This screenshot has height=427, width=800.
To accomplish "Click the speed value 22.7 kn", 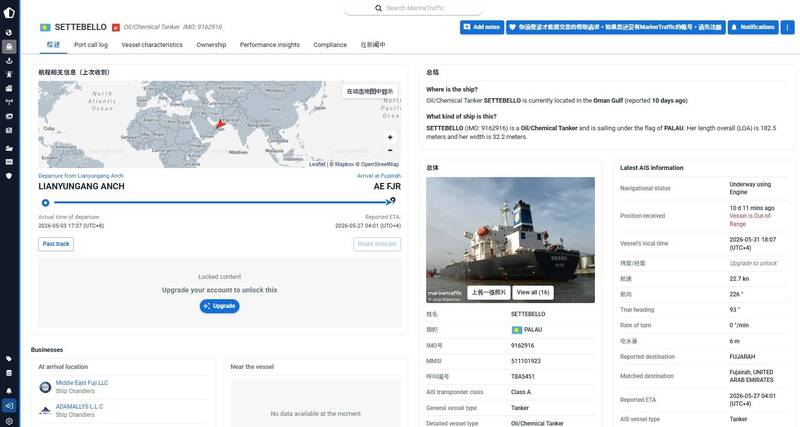I will [739, 279].
